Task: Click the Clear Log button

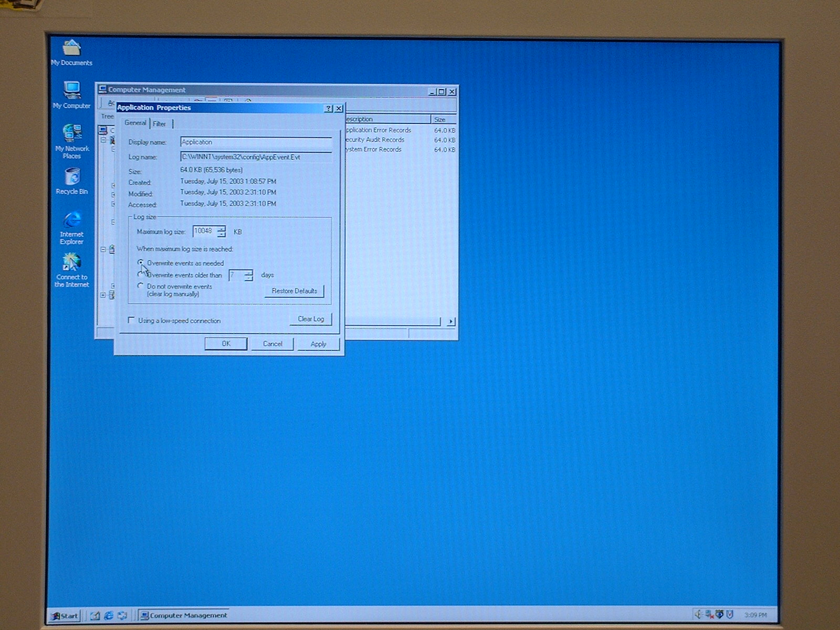Action: click(x=311, y=319)
